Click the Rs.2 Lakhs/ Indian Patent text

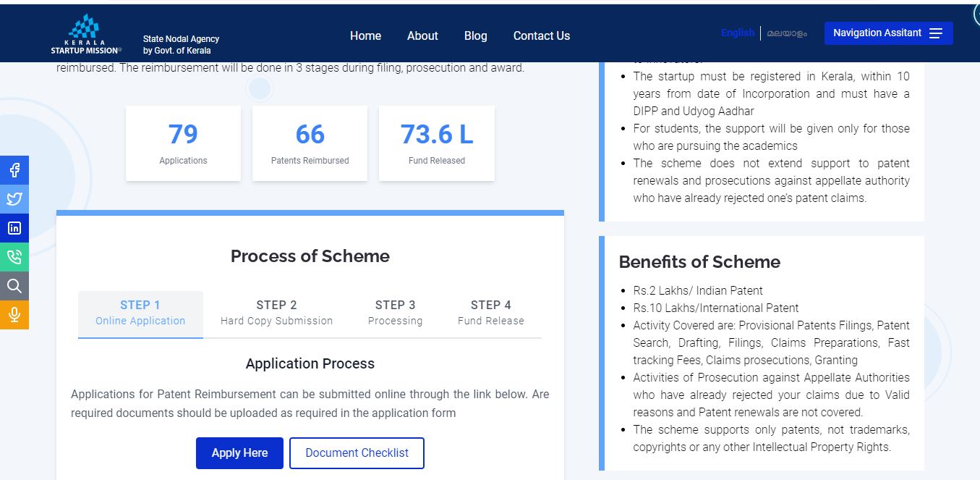point(698,290)
